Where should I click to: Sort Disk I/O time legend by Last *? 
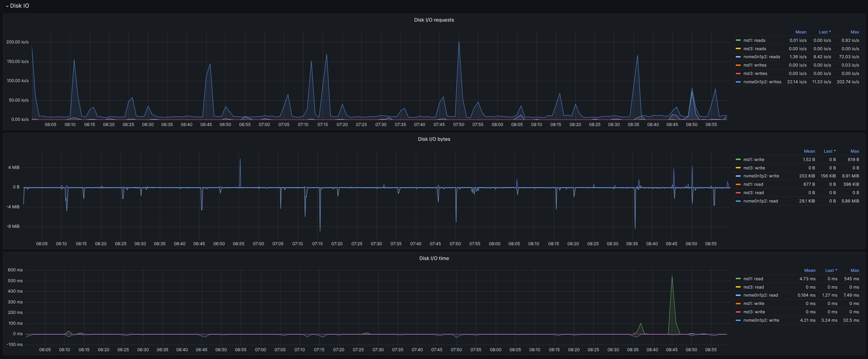pos(831,270)
